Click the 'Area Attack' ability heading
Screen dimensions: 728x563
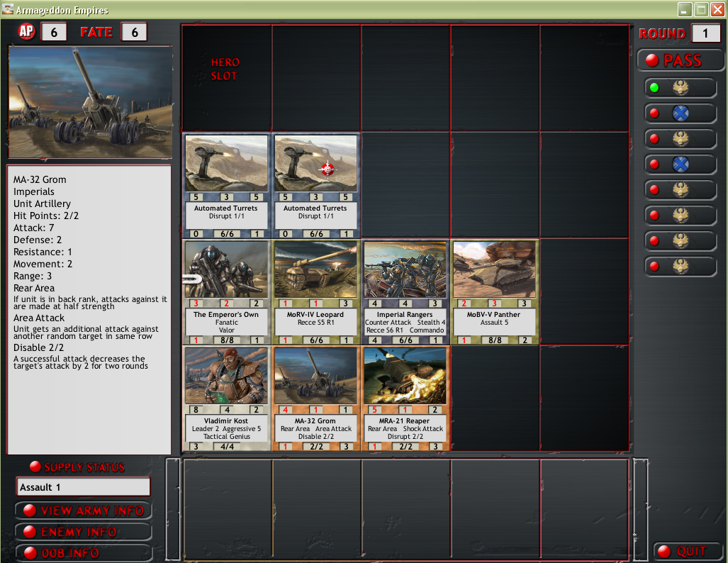coord(39,318)
